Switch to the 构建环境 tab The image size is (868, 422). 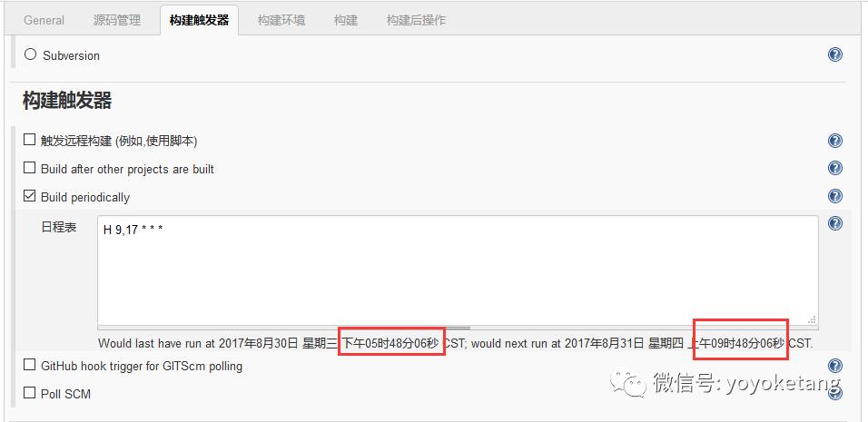point(281,21)
